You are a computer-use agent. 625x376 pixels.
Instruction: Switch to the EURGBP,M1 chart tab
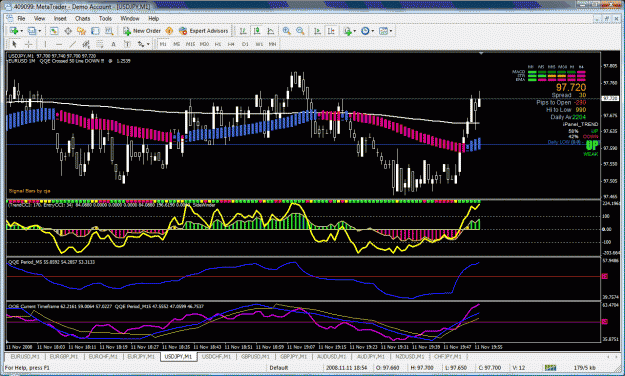[x=63, y=356]
